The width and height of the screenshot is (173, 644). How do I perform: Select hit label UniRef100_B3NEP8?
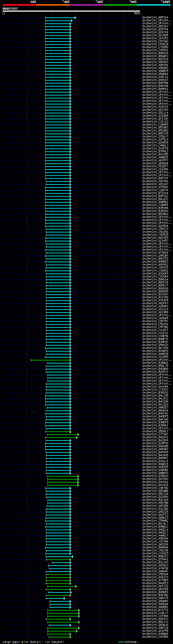tap(155, 423)
